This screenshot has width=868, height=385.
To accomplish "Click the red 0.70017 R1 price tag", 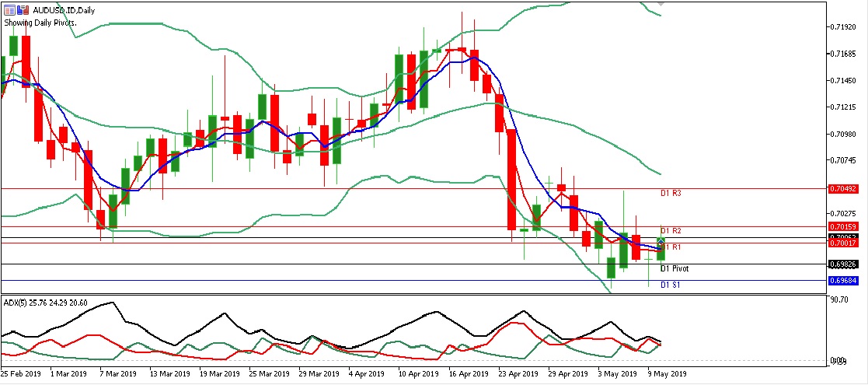I will point(842,243).
